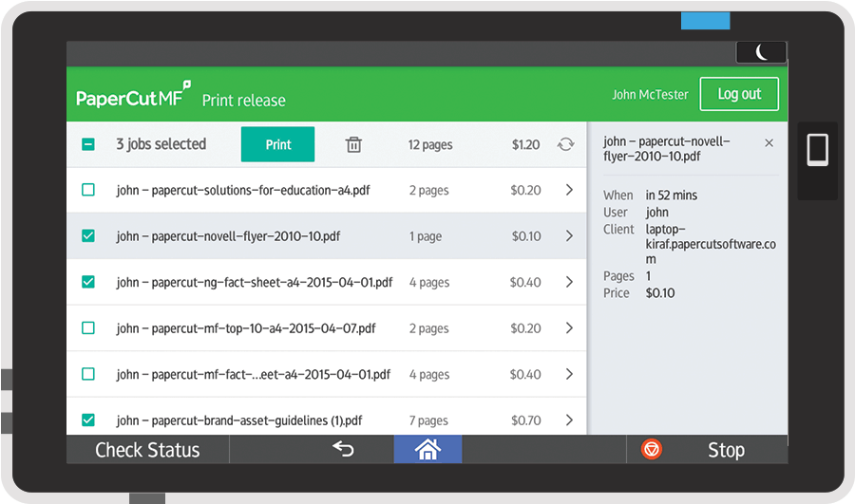Select john – papercut-mf-top-10-a4-2015-04-07.pdf filename
Viewport: 855px width, 504px height.
click(246, 328)
